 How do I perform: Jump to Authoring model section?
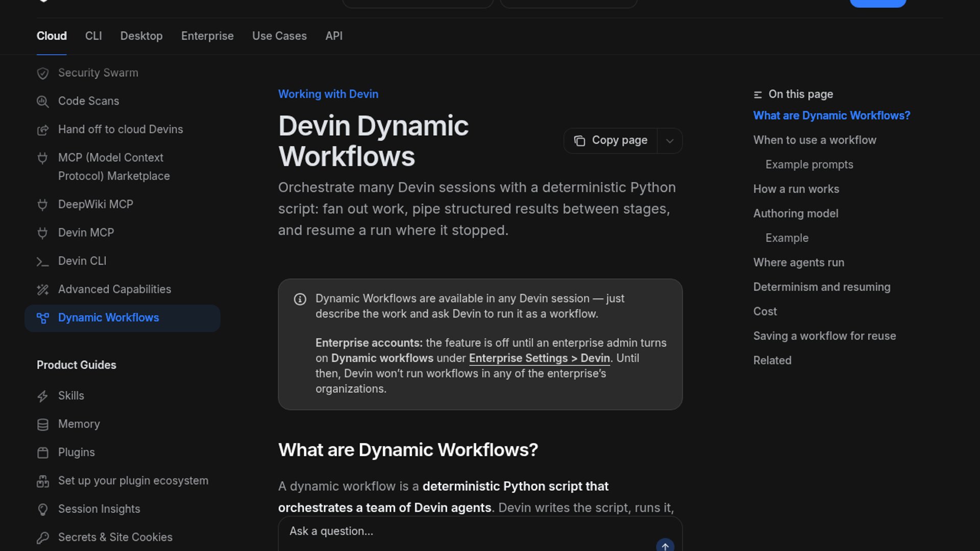(796, 213)
